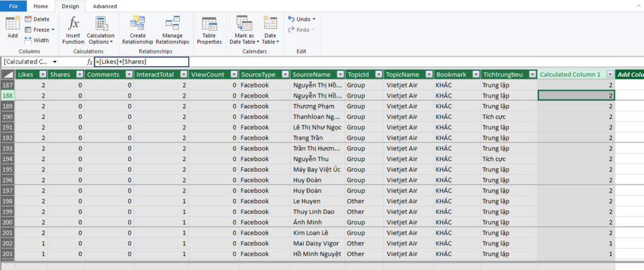The height and width of the screenshot is (270, 644).
Task: Open the TopicId filter dropdown
Action: (378, 74)
